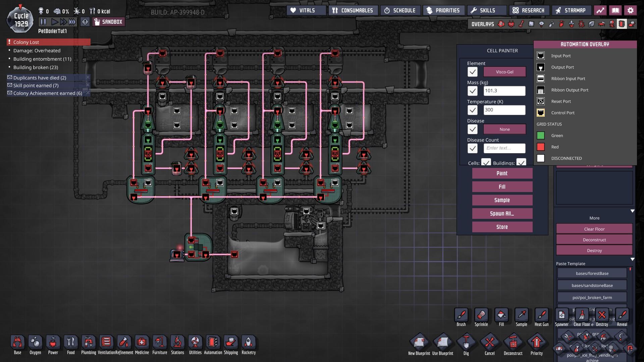Click the Spawn All button
This screenshot has height=362, width=644.
(502, 214)
